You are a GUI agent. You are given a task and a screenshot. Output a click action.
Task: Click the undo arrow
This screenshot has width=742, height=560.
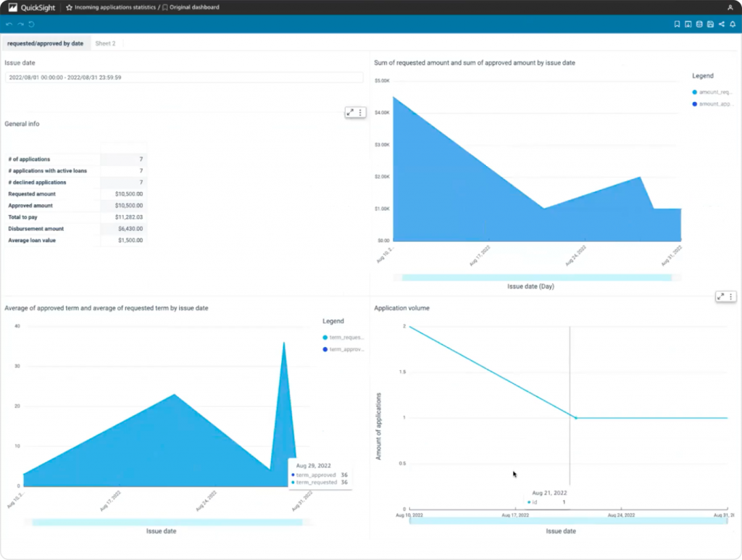9,24
